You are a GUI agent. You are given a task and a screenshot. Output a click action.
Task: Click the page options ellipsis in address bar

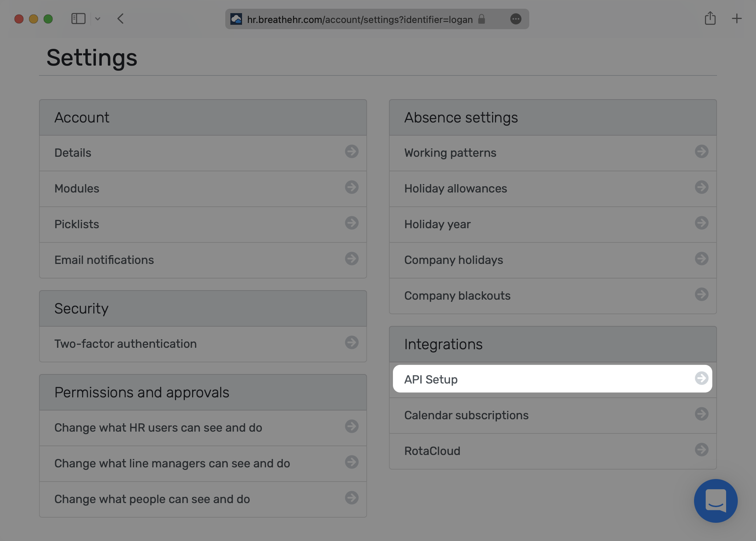click(515, 19)
